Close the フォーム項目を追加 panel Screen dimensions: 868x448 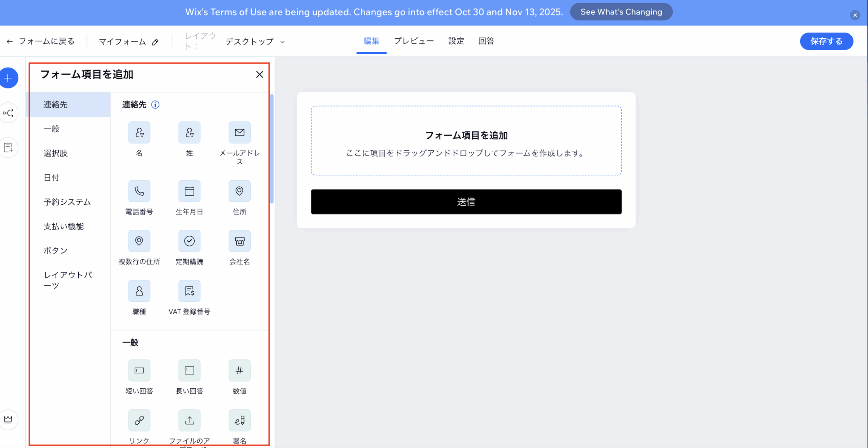click(x=259, y=74)
